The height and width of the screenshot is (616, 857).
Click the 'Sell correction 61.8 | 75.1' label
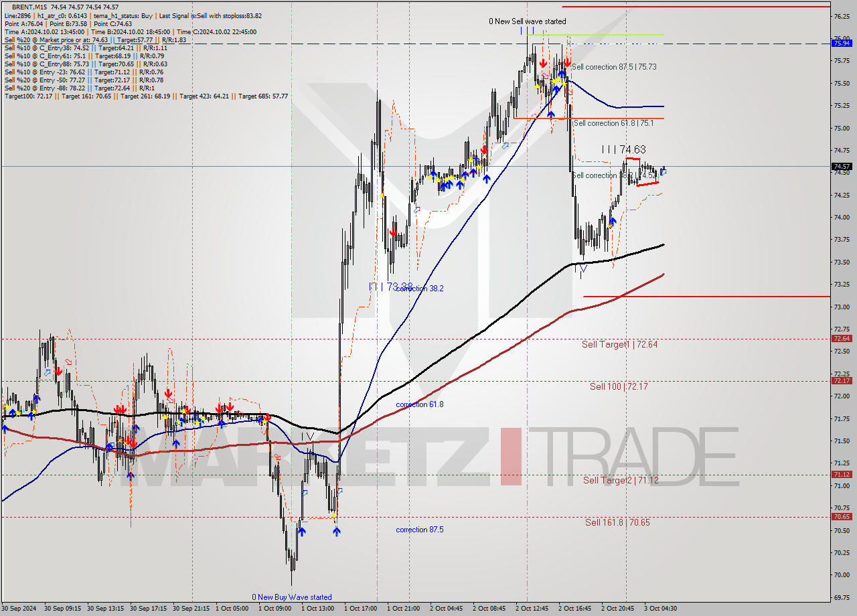(614, 123)
